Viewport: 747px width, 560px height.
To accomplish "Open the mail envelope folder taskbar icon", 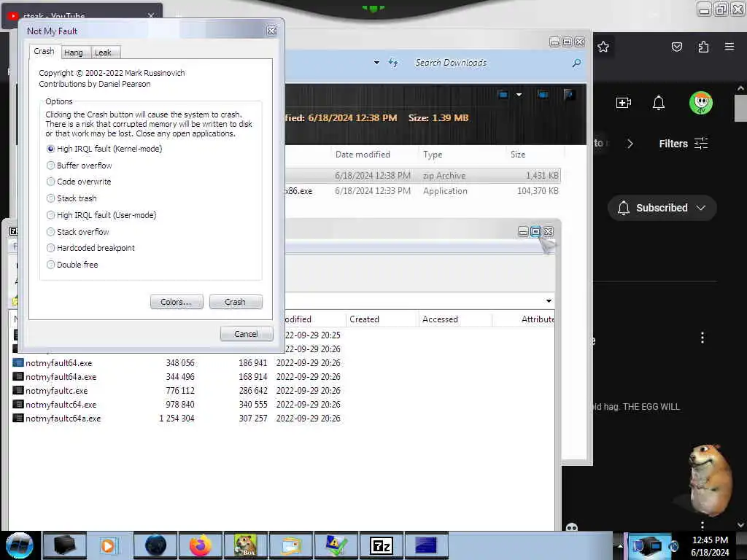I will (x=290, y=545).
